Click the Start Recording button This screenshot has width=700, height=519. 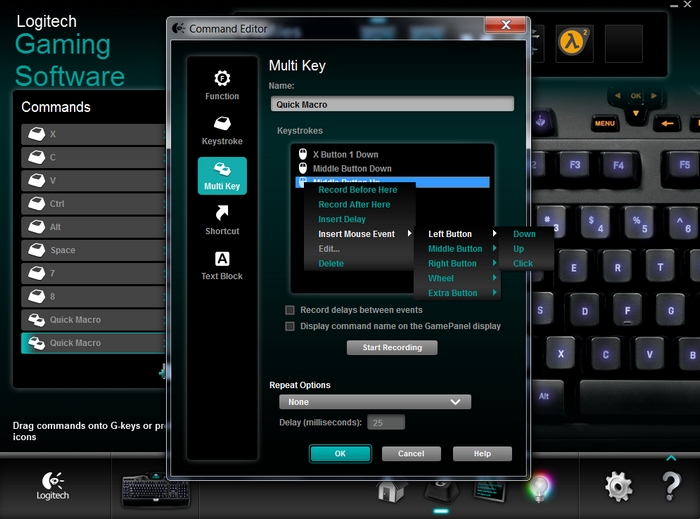pyautogui.click(x=392, y=347)
